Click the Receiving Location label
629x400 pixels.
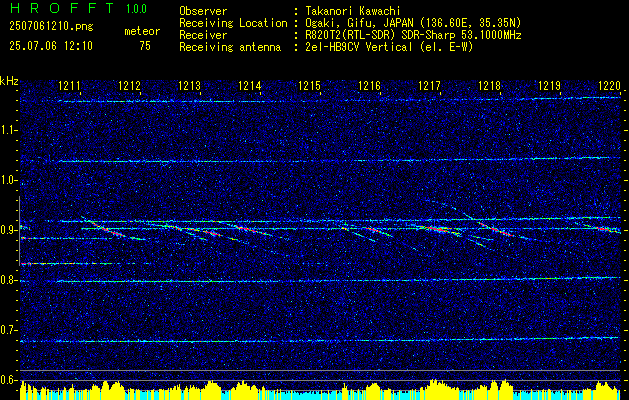(x=233, y=23)
